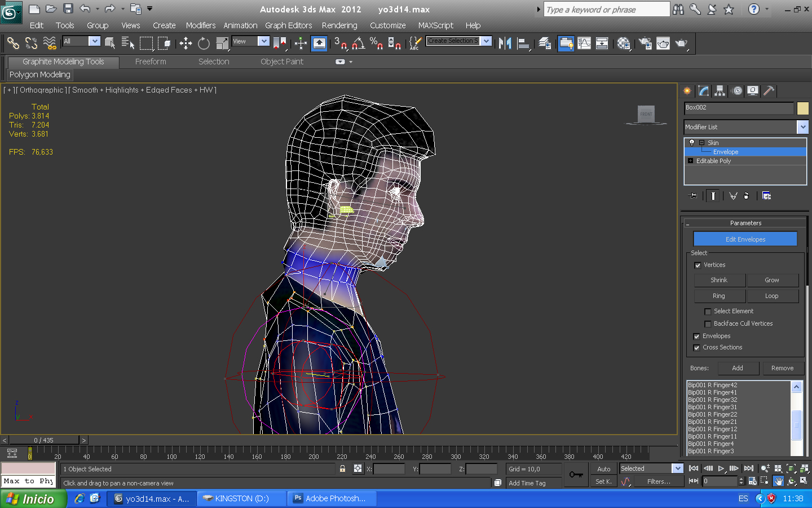Switch to the Freeform ribbon tab
812x508 pixels.
[x=151, y=62]
